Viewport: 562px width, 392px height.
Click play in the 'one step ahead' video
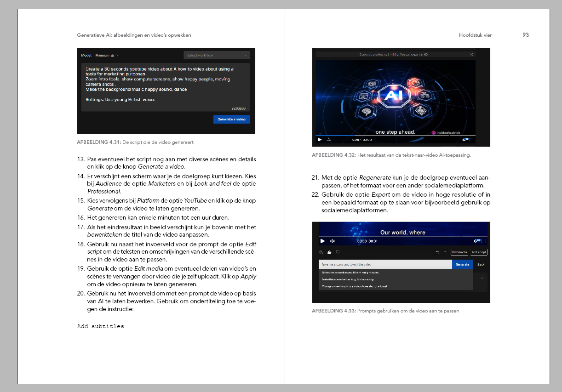pyautogui.click(x=320, y=139)
